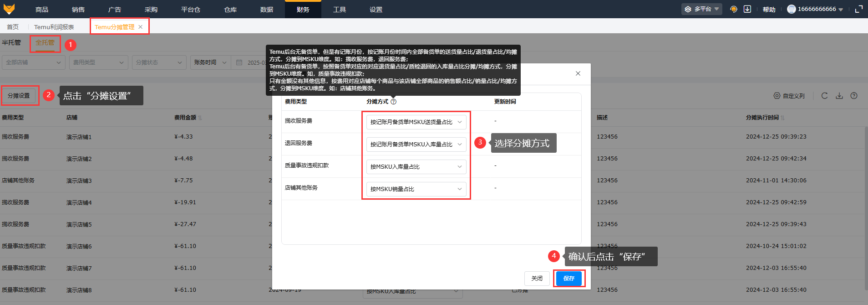
Task: Click the export download icon above table
Action: pos(839,96)
